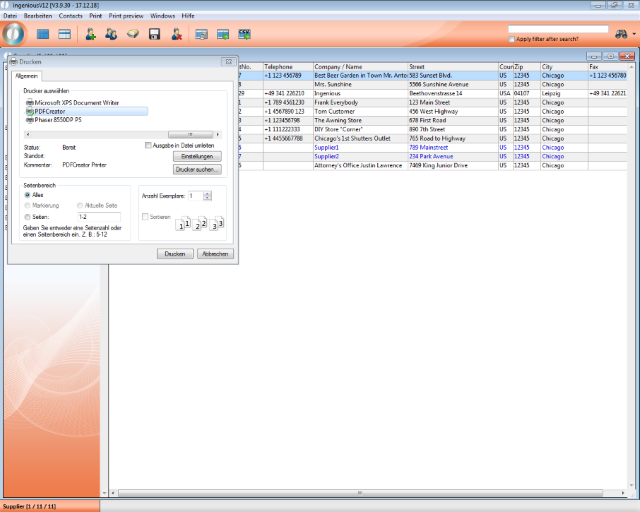640x512 pixels.
Task: Click the binoculars search icon
Action: tap(621, 34)
